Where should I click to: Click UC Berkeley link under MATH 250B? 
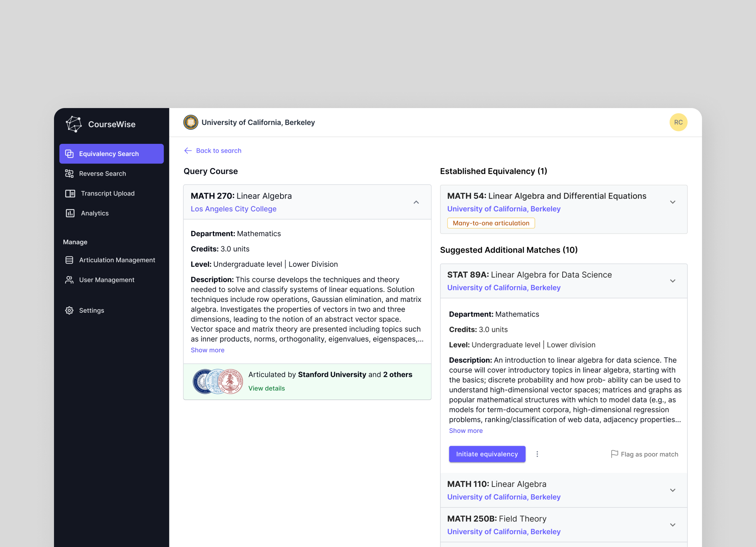coord(504,532)
